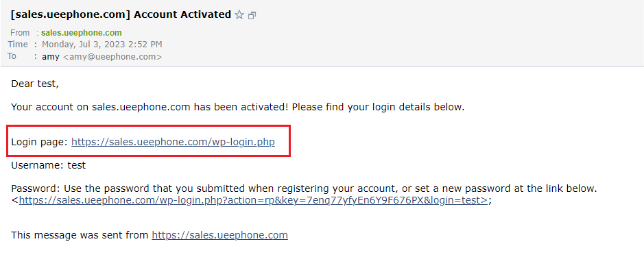Click the amy@ueephone.com address

coord(112,57)
